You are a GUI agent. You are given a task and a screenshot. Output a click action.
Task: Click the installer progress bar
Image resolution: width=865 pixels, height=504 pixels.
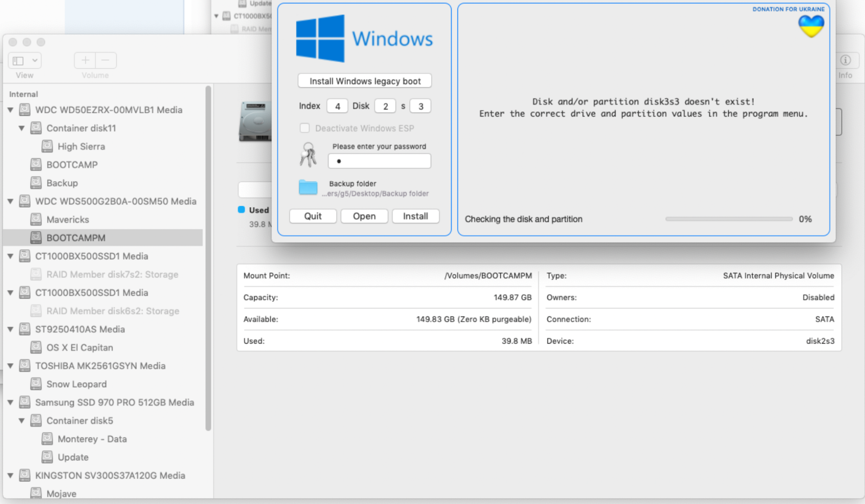pos(729,219)
